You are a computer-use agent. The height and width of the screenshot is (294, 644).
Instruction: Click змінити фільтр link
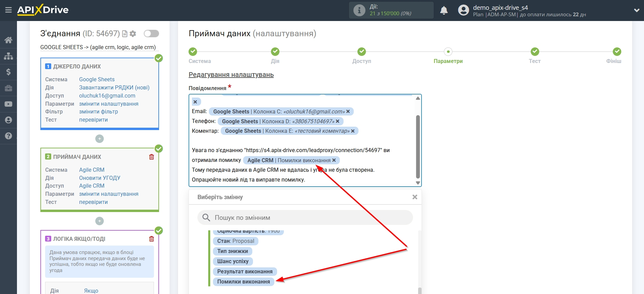point(98,111)
